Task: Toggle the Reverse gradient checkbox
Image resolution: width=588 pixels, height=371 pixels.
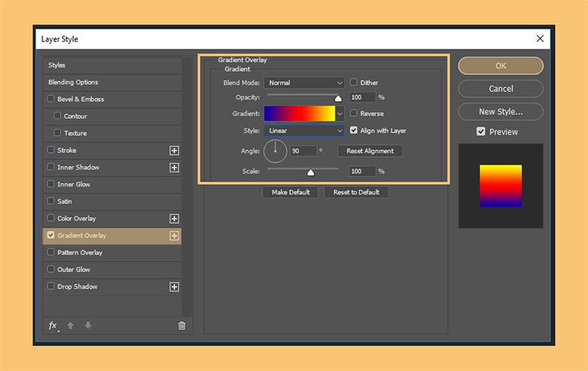Action: (353, 113)
